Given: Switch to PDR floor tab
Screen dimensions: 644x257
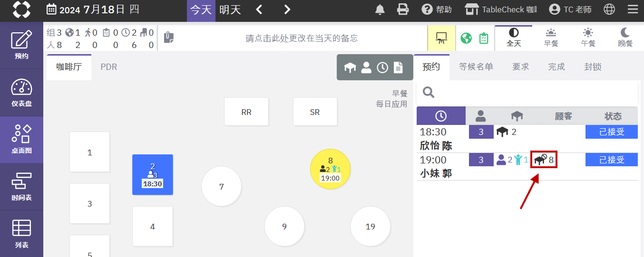Looking at the screenshot, I should pos(109,67).
